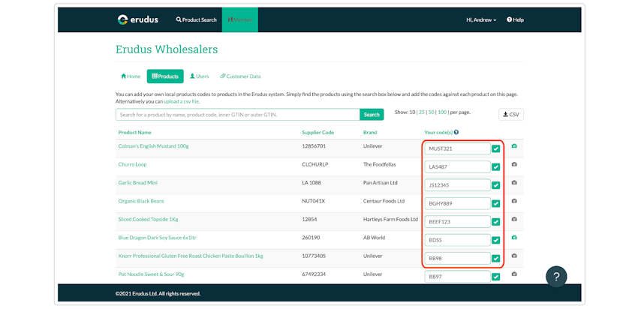Expand the Hi, Andrew account dropdown

pyautogui.click(x=481, y=19)
